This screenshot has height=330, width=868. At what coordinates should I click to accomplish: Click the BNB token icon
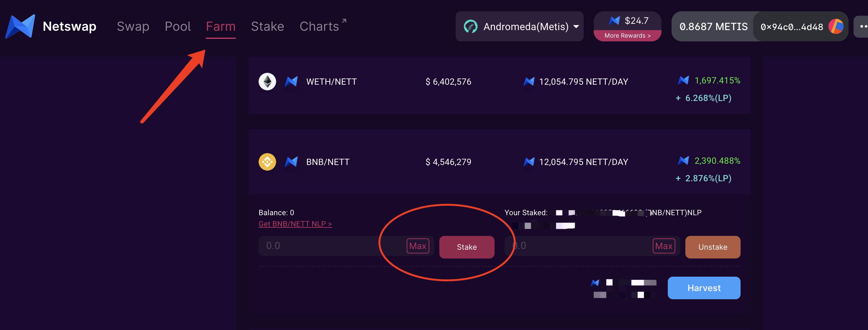point(267,162)
